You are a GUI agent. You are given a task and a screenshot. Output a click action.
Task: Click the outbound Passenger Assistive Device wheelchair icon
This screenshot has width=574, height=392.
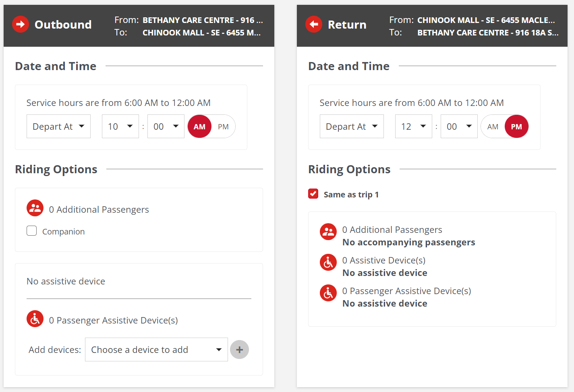point(35,319)
